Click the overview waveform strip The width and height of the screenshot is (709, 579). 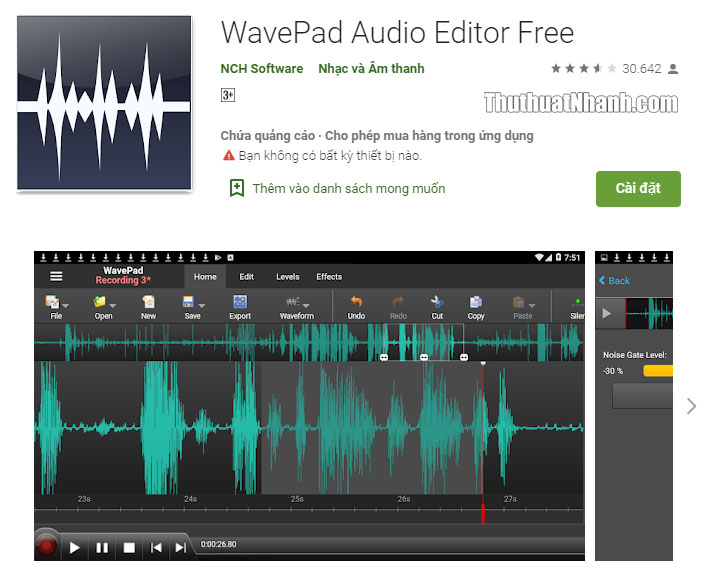coord(309,342)
